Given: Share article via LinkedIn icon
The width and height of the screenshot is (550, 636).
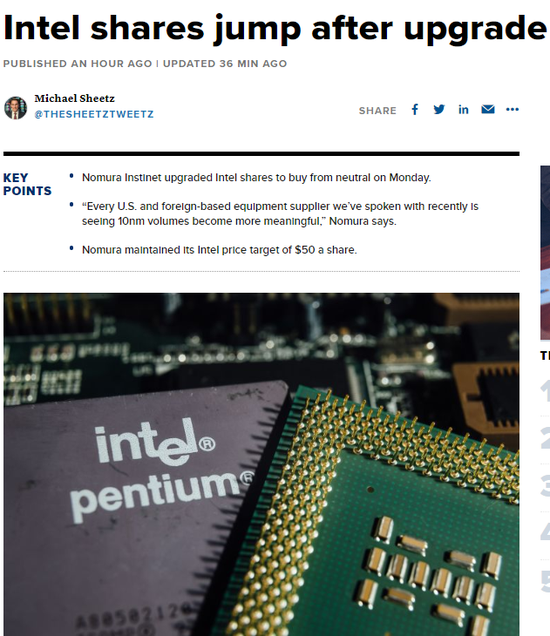Looking at the screenshot, I should point(463,110).
